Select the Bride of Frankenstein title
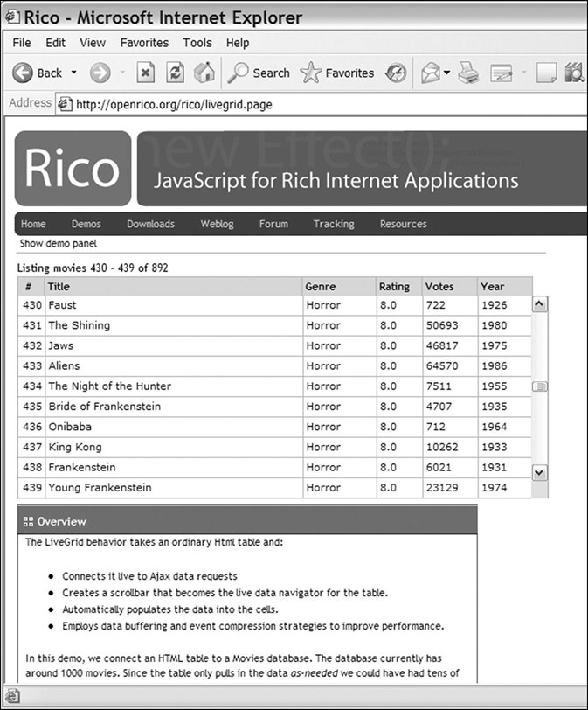588x710 pixels. [x=105, y=407]
